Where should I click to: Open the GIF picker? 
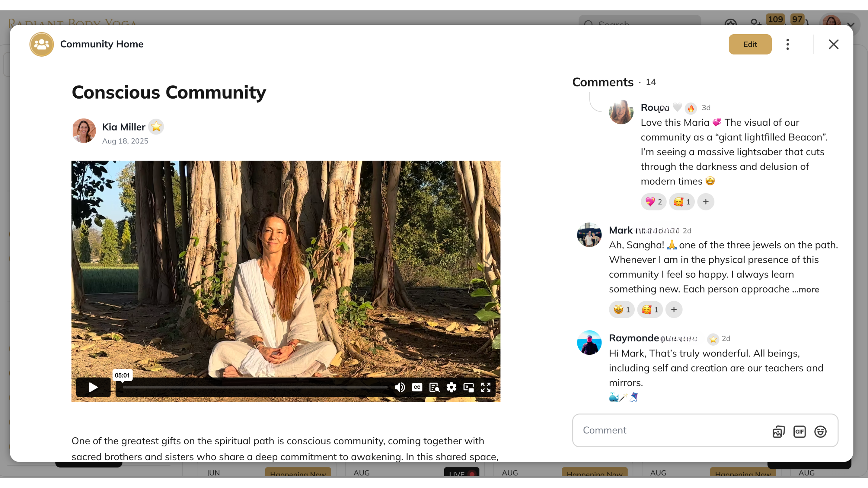click(800, 431)
